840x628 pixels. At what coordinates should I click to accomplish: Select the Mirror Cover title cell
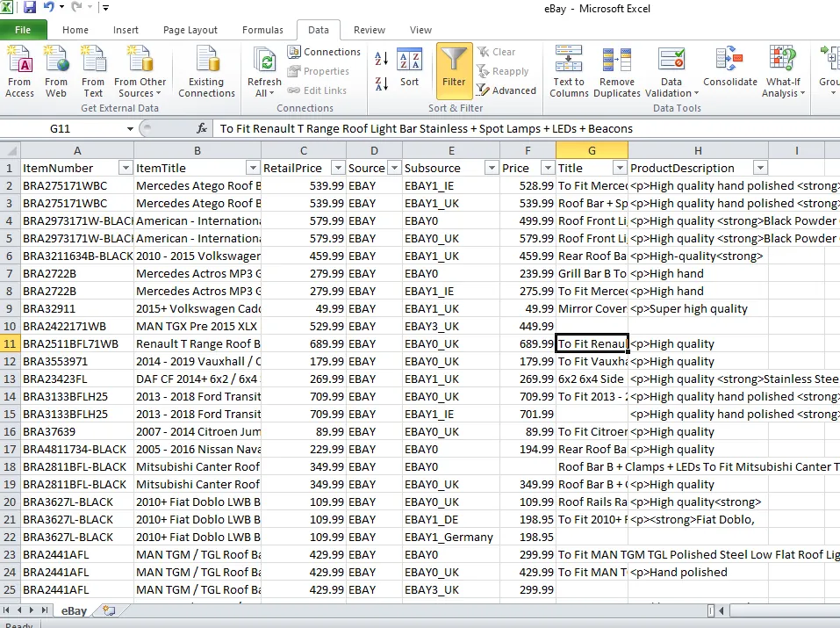click(592, 309)
